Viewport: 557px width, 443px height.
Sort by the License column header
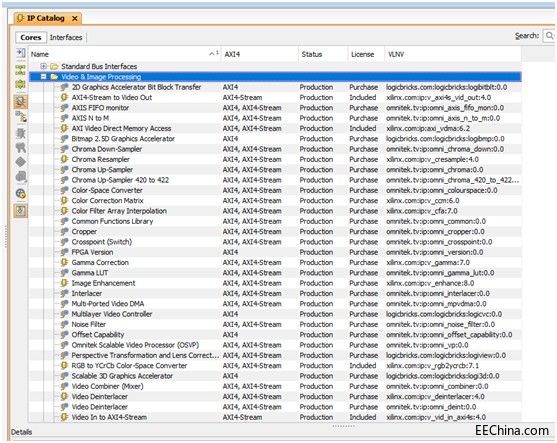point(366,54)
